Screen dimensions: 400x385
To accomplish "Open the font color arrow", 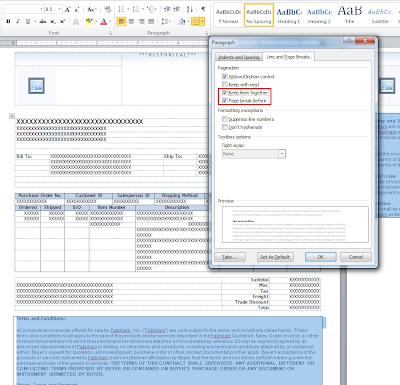I will tap(110, 21).
